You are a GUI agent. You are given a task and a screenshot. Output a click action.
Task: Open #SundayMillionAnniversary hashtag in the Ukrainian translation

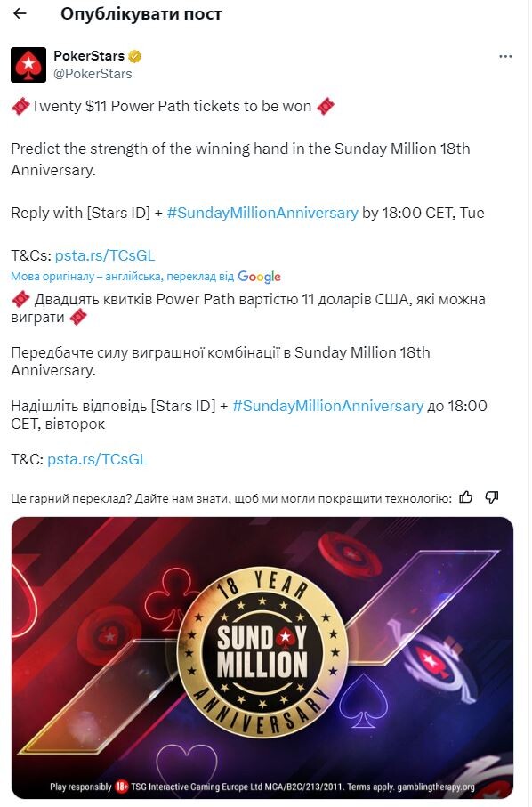click(327, 406)
